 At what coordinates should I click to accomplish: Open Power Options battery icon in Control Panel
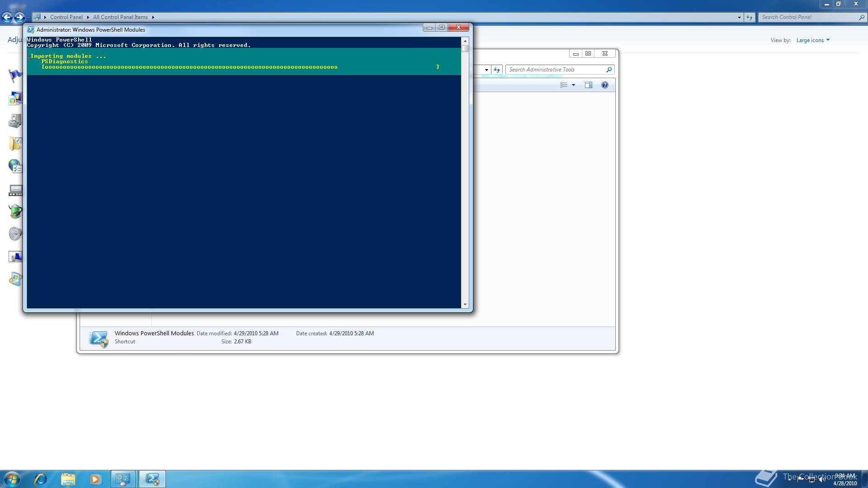pyautogui.click(x=15, y=211)
